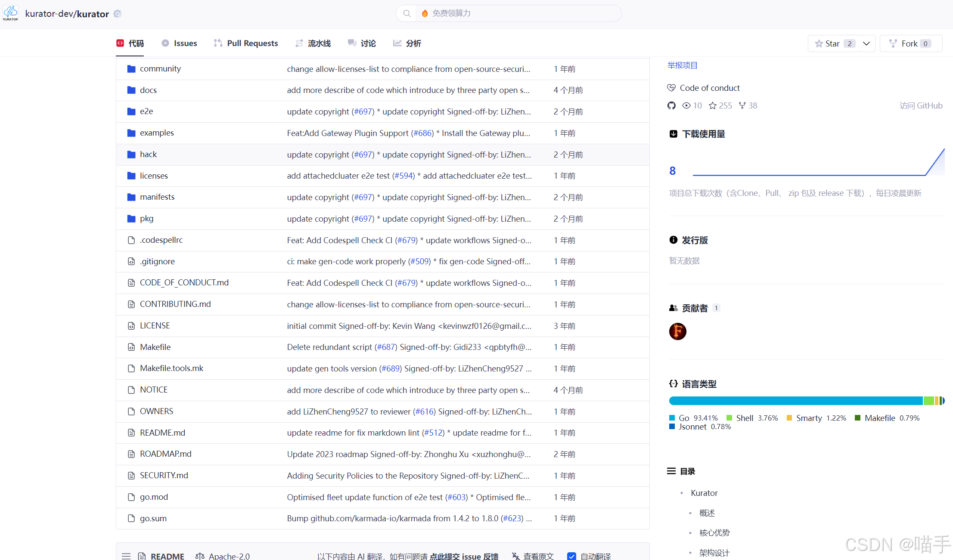Click the search input field
The width and height of the screenshot is (953, 560).
click(x=517, y=13)
